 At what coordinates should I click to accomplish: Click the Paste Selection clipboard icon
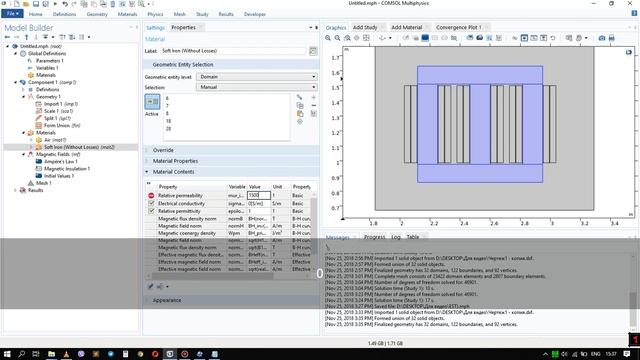click(300, 113)
